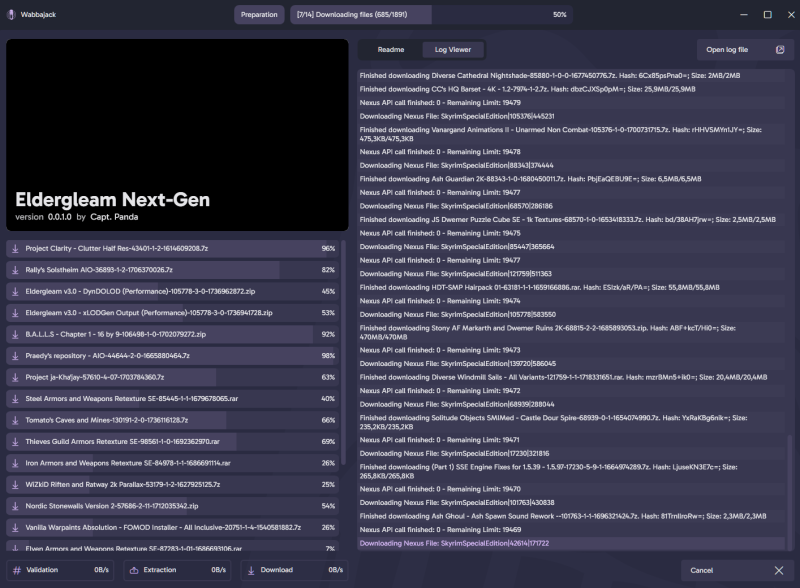Click the Validation speed indicator
The height and width of the screenshot is (588, 800).
click(60, 570)
